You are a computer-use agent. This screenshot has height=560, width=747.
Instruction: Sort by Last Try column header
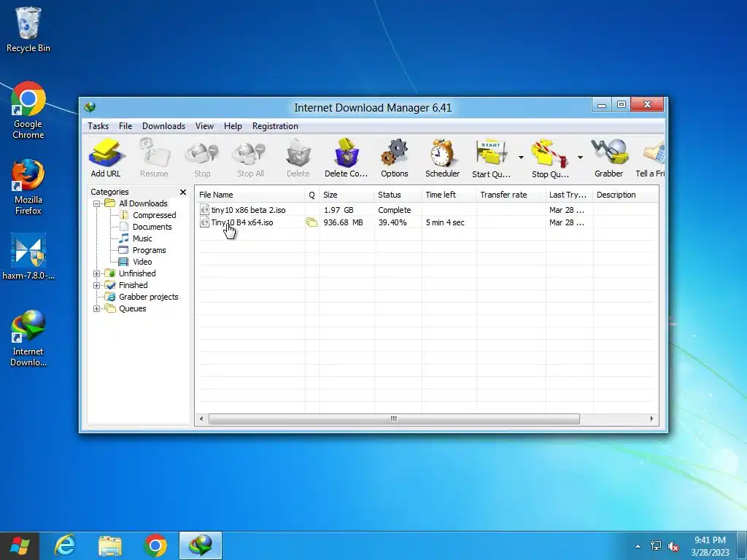click(x=569, y=195)
